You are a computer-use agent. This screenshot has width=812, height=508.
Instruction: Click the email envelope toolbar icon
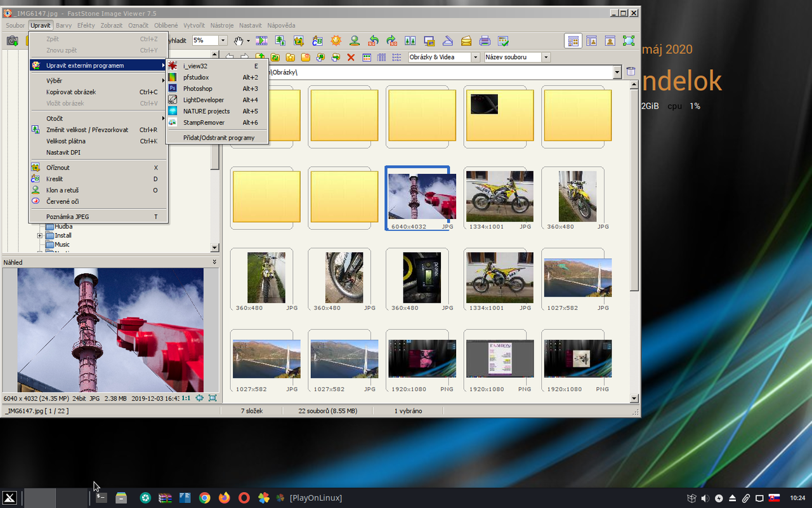click(x=466, y=41)
